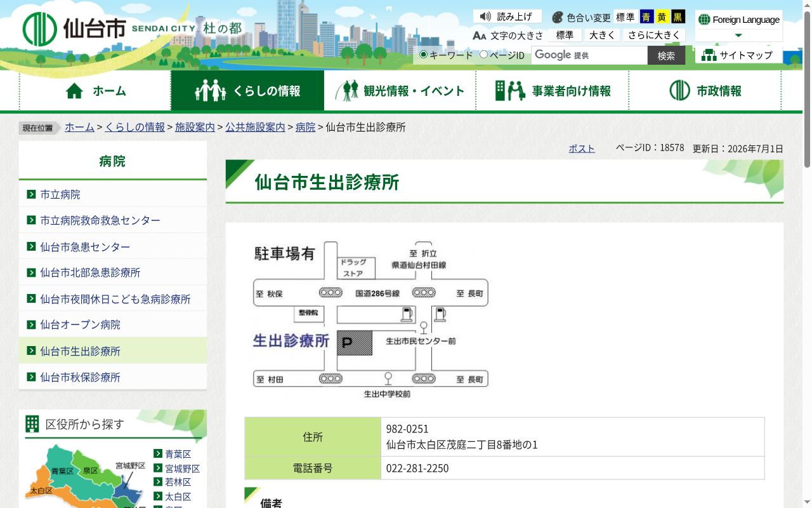
Task: Click the 病院 sidebar heading
Action: tap(113, 161)
